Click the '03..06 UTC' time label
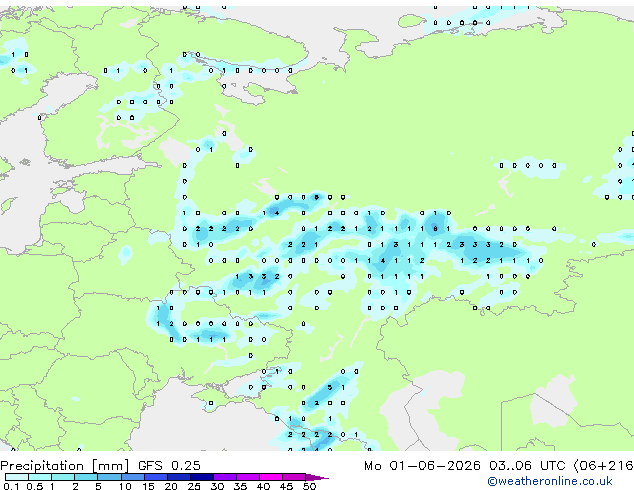The image size is (634, 490). 526,465
